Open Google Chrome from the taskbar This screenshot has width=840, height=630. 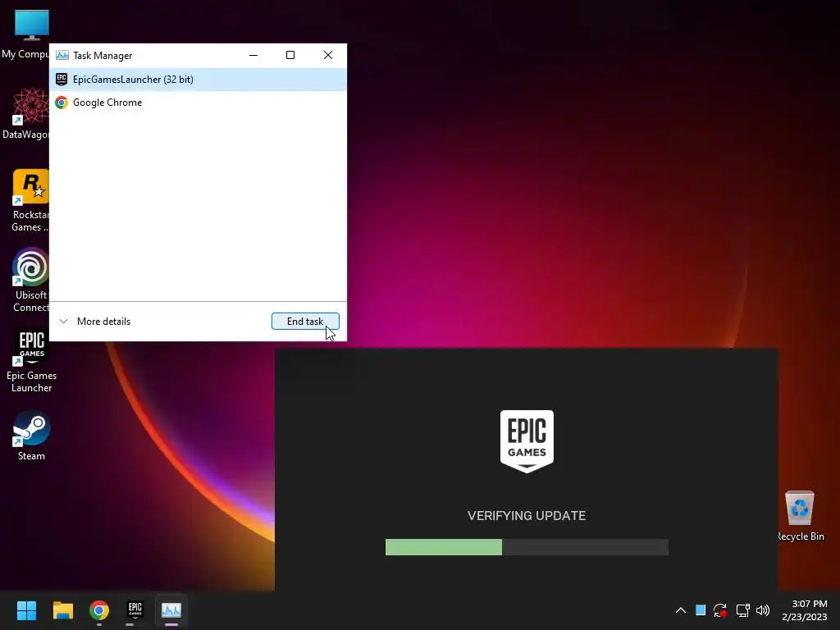[99, 610]
